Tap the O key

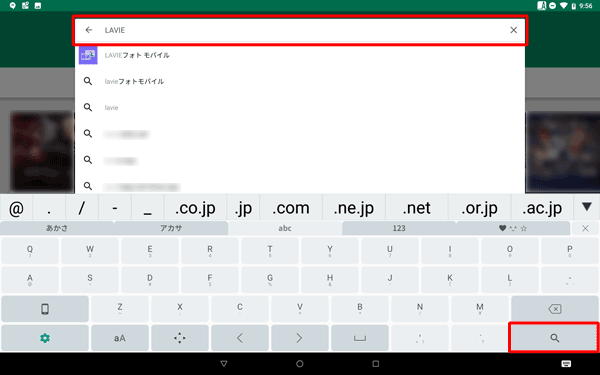[510, 251]
